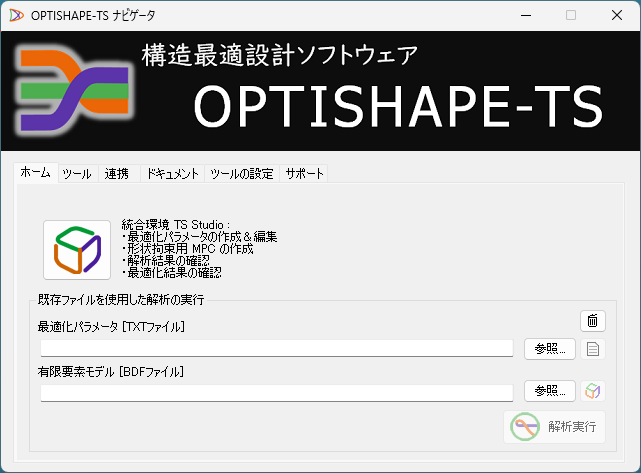The image size is (641, 473).
Task: Click the 最適化パラメータ [TXTファイル] label
Action: pyautogui.click(x=111, y=327)
